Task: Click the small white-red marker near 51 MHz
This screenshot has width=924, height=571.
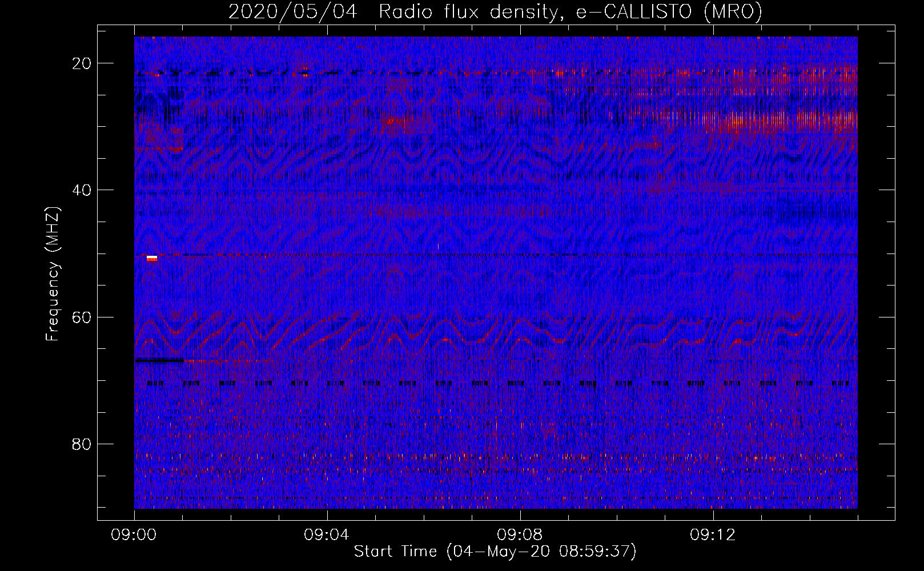Action: click(x=152, y=259)
